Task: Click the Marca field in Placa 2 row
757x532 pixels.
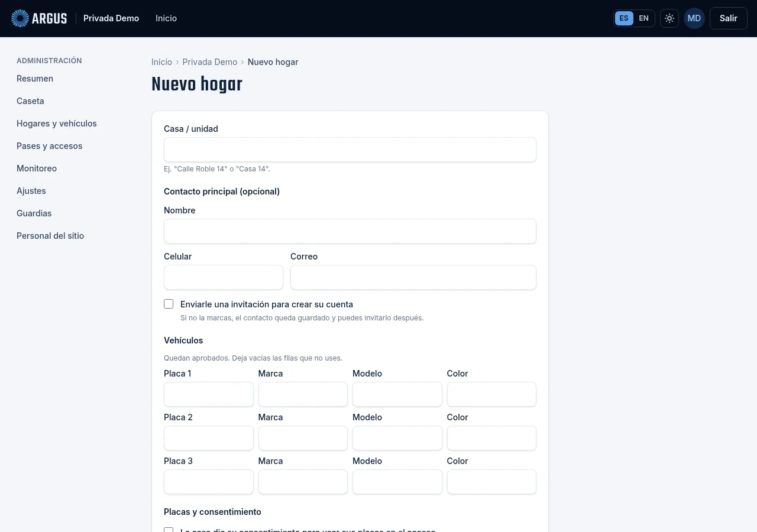Action: 303,438
